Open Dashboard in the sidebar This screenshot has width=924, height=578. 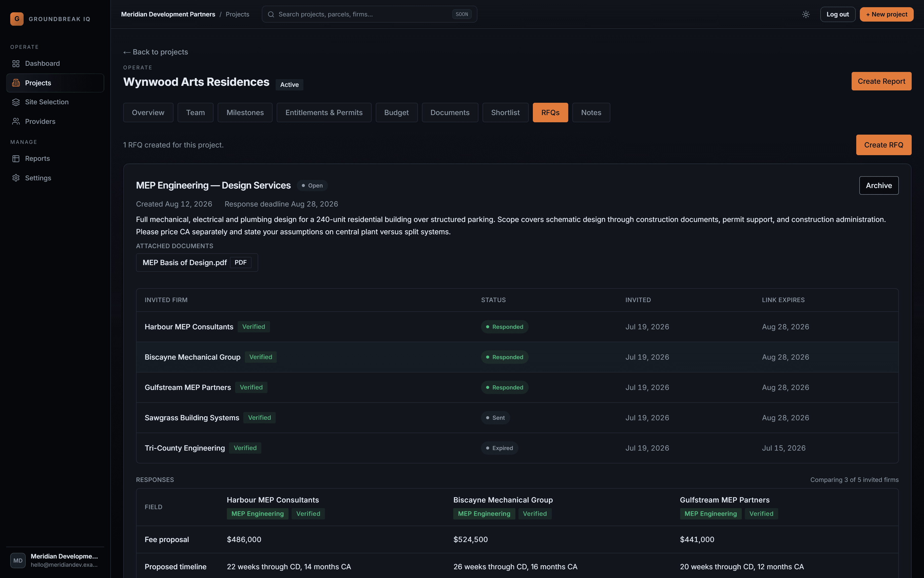pyautogui.click(x=55, y=63)
